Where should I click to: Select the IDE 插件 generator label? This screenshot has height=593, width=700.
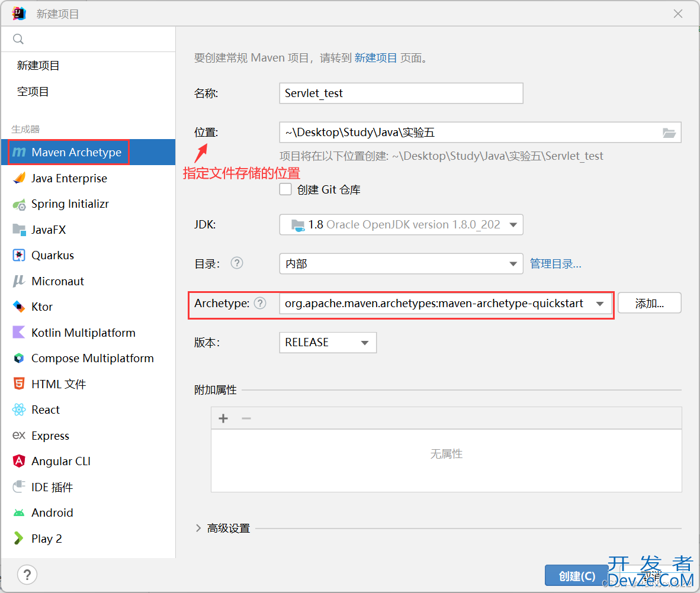coord(52,487)
